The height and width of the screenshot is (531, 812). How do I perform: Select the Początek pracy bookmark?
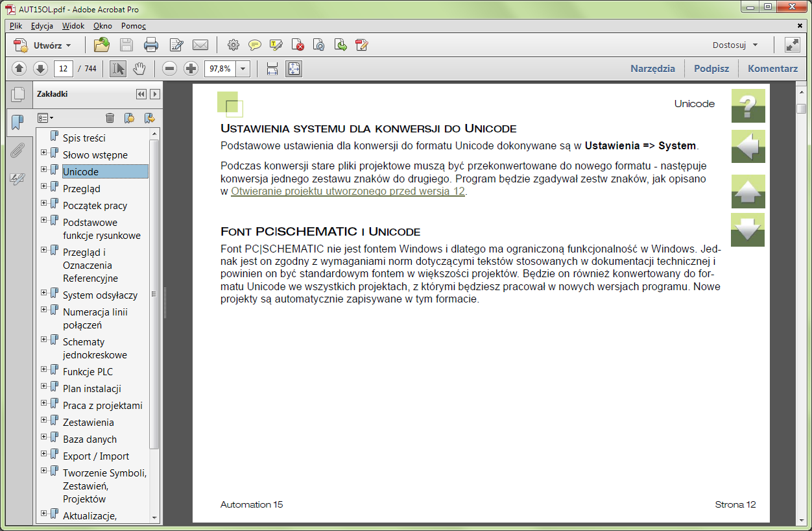(95, 205)
